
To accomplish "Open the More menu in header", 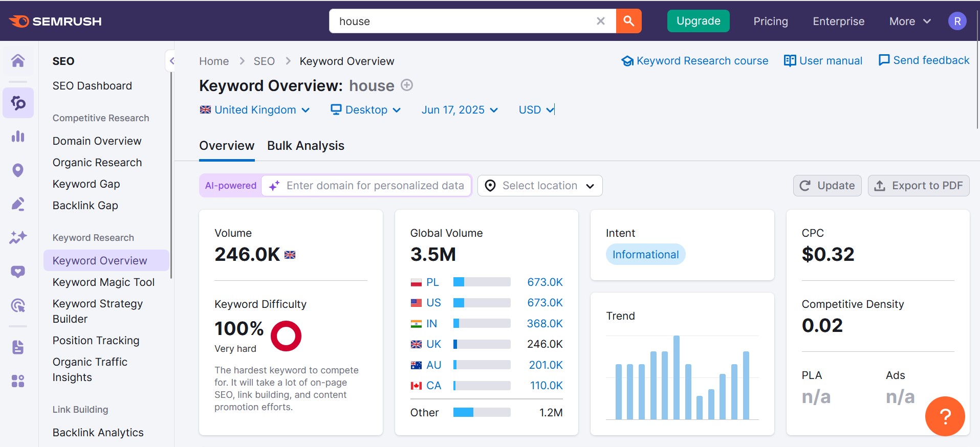I will [x=909, y=21].
